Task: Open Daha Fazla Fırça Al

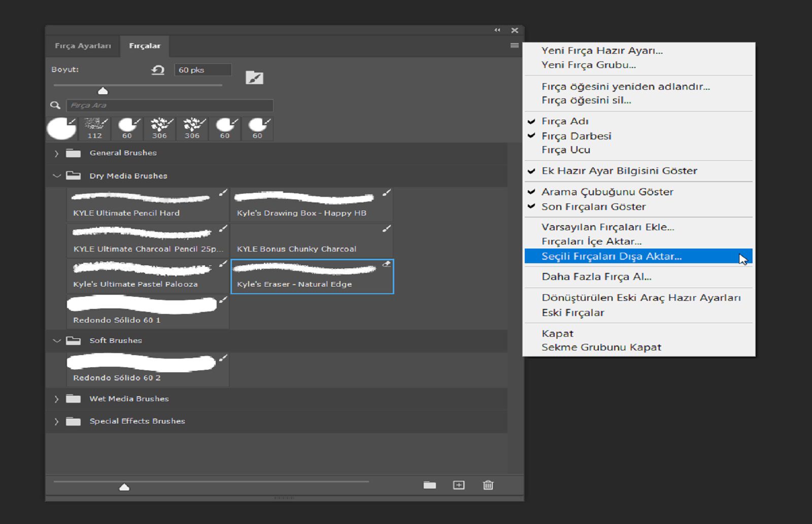Action: (638, 277)
